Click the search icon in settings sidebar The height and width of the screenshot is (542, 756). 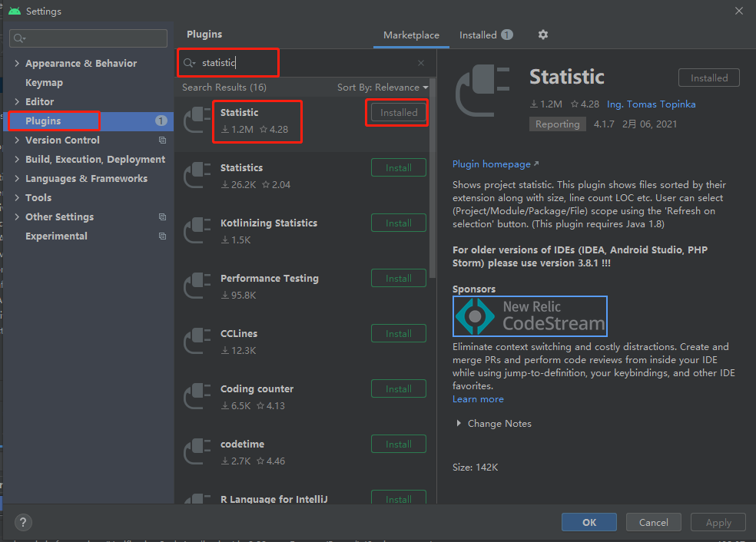pyautogui.click(x=17, y=37)
